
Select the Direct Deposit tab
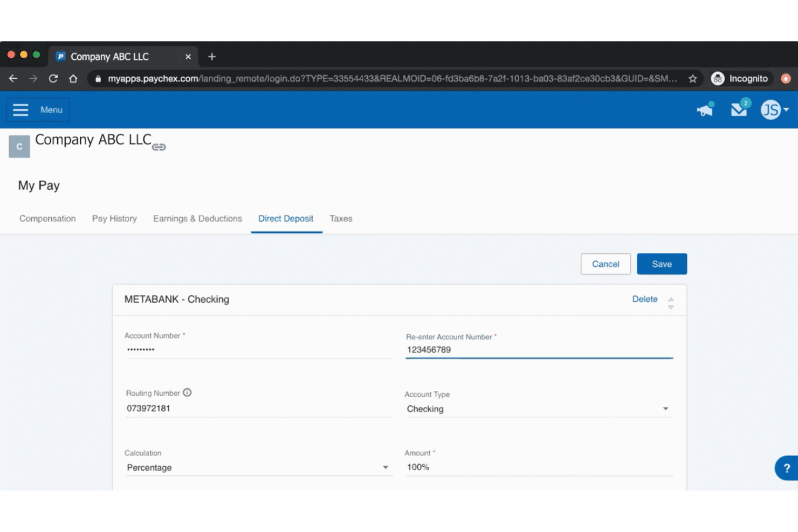286,218
